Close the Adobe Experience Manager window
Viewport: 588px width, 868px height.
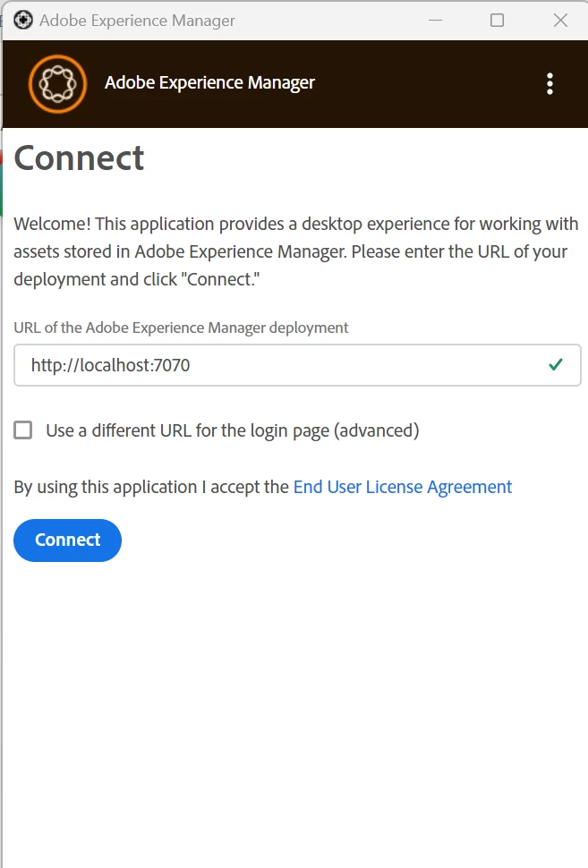click(x=560, y=21)
